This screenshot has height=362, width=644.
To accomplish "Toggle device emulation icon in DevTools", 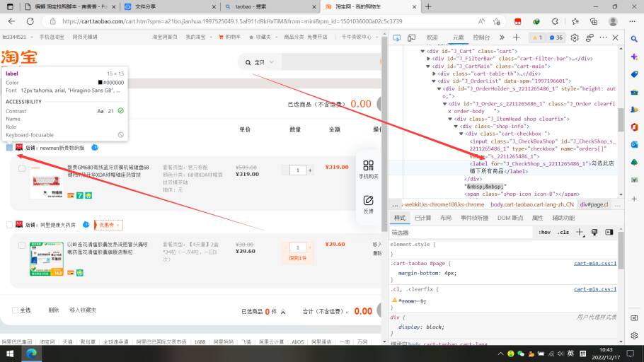I will click(x=411, y=37).
